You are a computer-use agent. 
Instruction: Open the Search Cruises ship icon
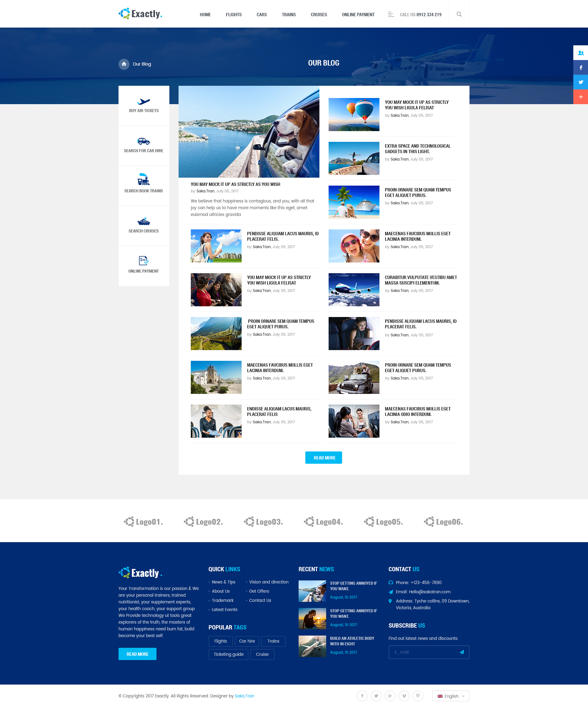[144, 221]
